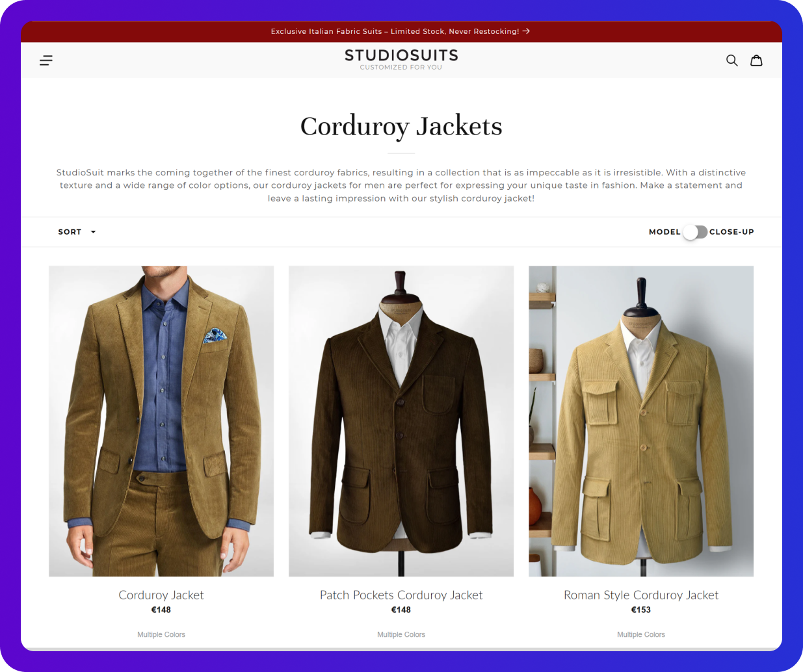This screenshot has height=672, width=803.
Task: Click the beige Roman Style jacket image
Action: coord(641,421)
